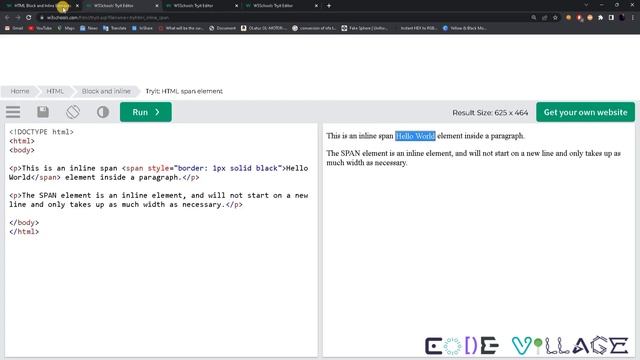This screenshot has width=640, height=360.
Task: Open the Yellow & Black bookmark
Action: tap(464, 28)
